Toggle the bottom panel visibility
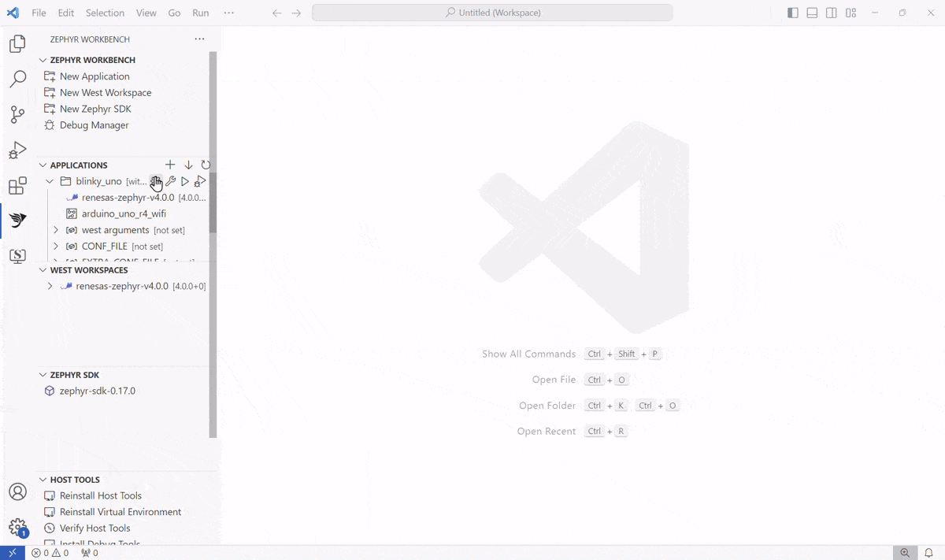 coord(812,13)
